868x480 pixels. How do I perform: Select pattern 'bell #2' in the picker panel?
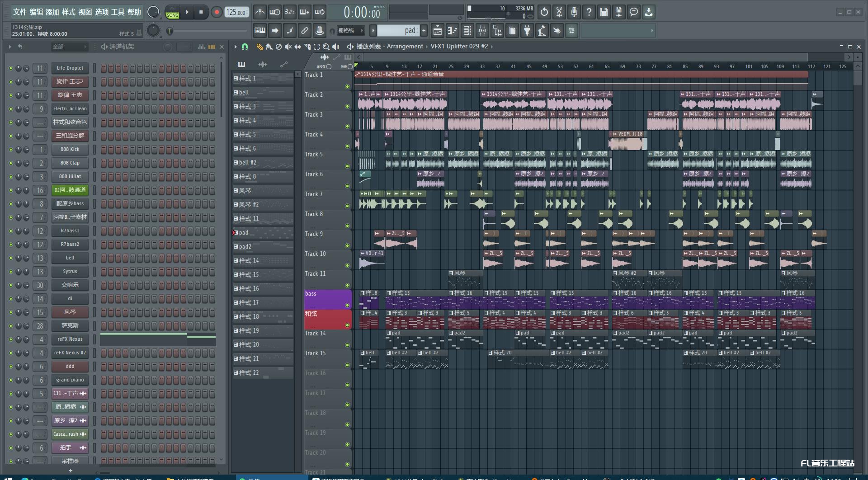click(263, 163)
